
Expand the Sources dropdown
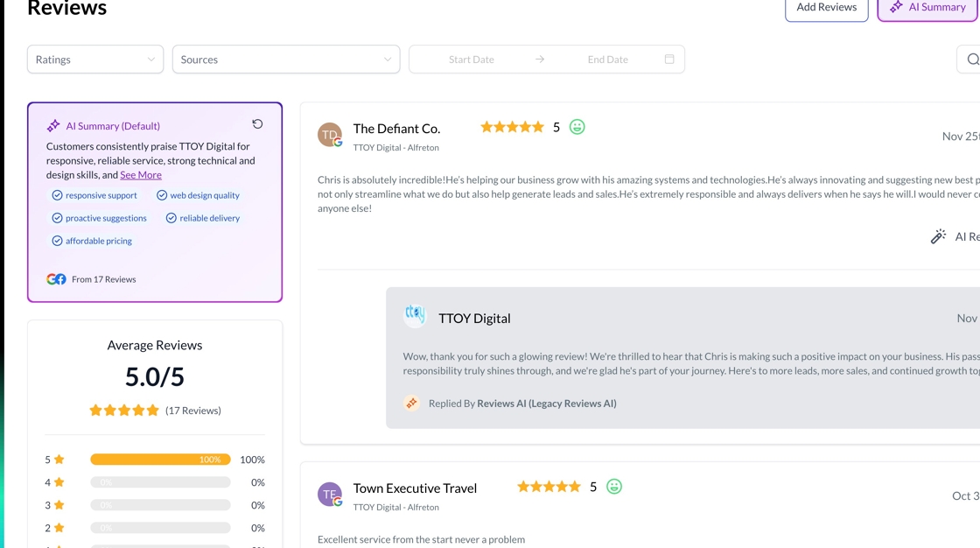pyautogui.click(x=286, y=60)
